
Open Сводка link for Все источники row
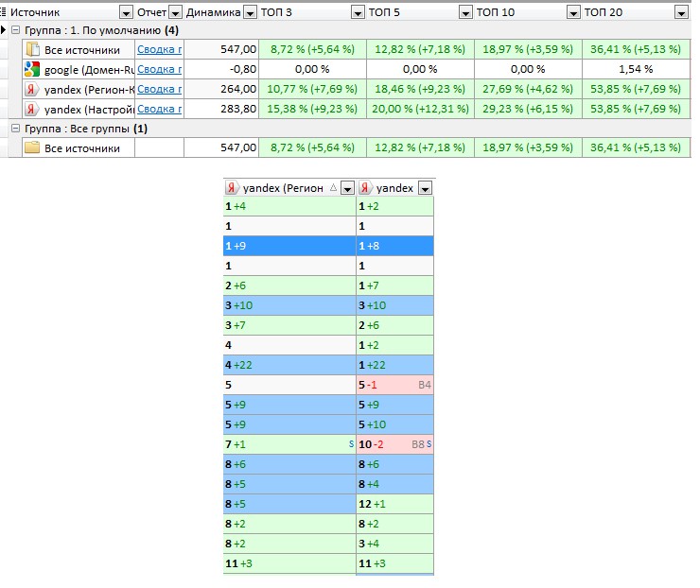pos(159,49)
